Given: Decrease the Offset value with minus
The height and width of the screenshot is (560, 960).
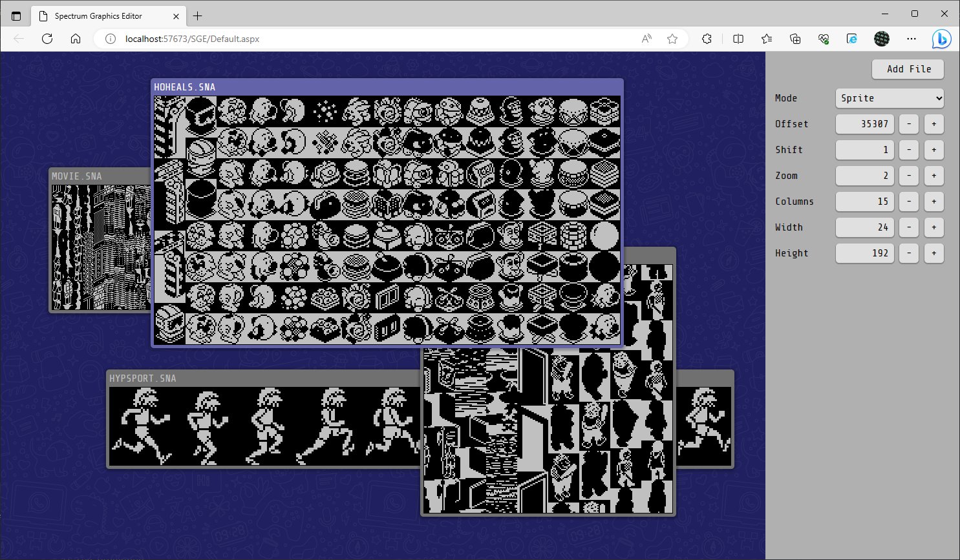Looking at the screenshot, I should (909, 124).
